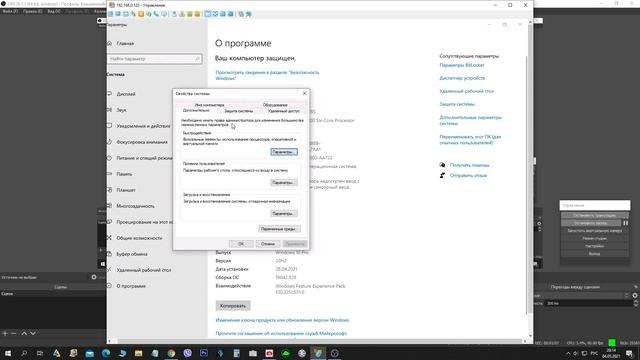Screen dimensions: 640x360
Task: Close Свойства системы dialog with X
Action: (304, 93)
